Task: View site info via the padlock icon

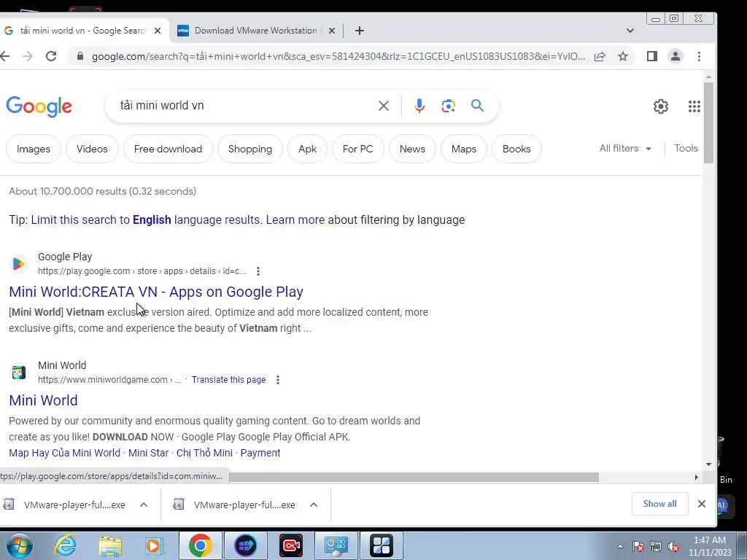Action: (x=80, y=56)
